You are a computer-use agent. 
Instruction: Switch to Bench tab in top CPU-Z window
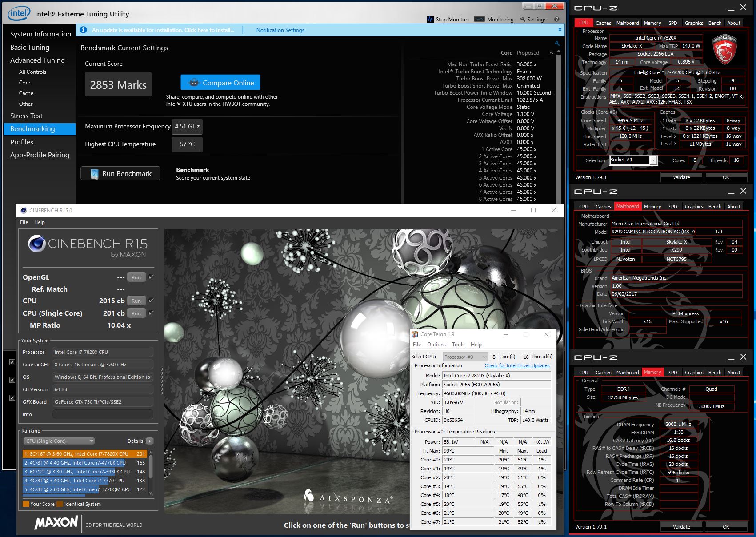click(x=715, y=23)
